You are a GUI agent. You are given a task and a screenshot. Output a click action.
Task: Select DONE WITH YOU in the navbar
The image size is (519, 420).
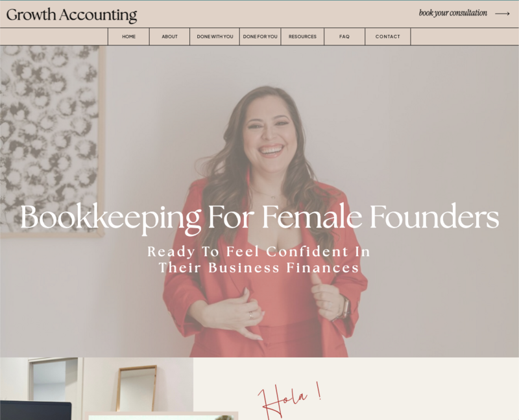pyautogui.click(x=215, y=36)
